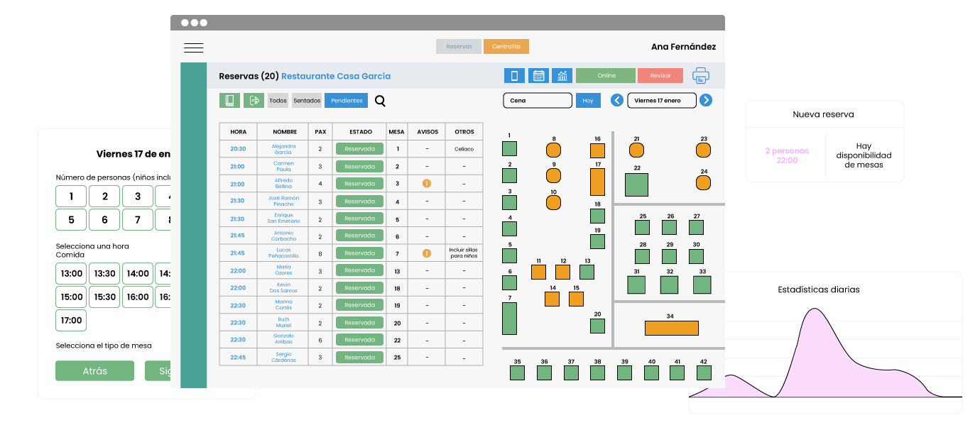The height and width of the screenshot is (430, 980).
Task: Select table 34 on the floor plan
Action: click(671, 328)
